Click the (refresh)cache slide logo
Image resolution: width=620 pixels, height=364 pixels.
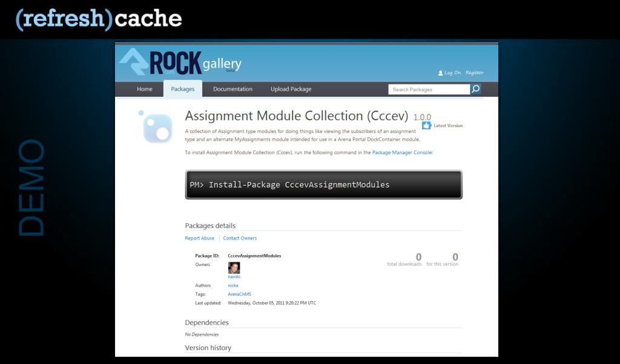(99, 19)
